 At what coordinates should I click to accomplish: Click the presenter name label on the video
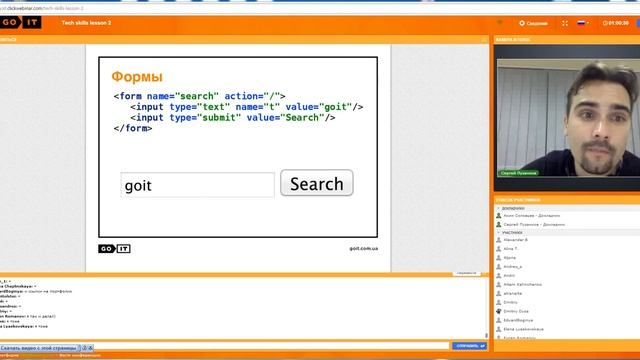click(x=518, y=173)
